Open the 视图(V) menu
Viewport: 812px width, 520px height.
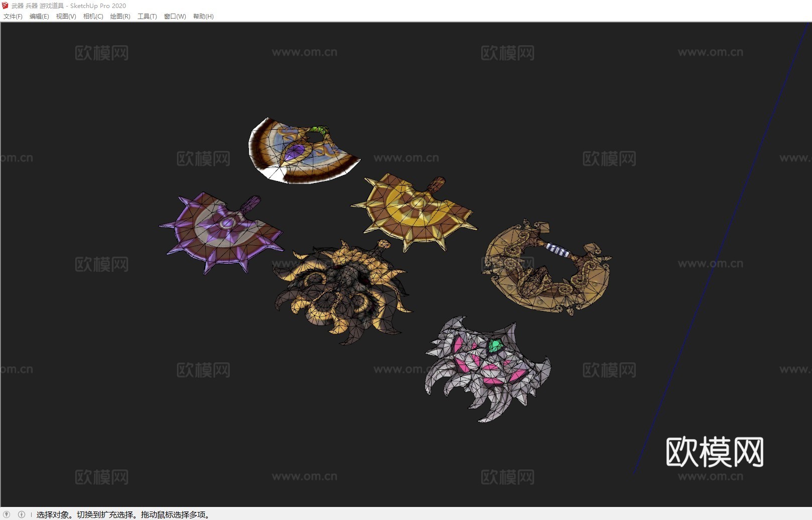click(x=66, y=17)
